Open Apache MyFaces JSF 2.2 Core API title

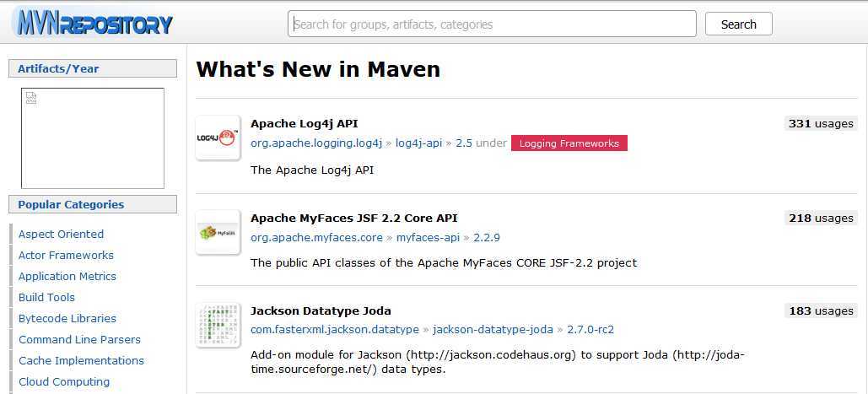pyautogui.click(x=353, y=218)
